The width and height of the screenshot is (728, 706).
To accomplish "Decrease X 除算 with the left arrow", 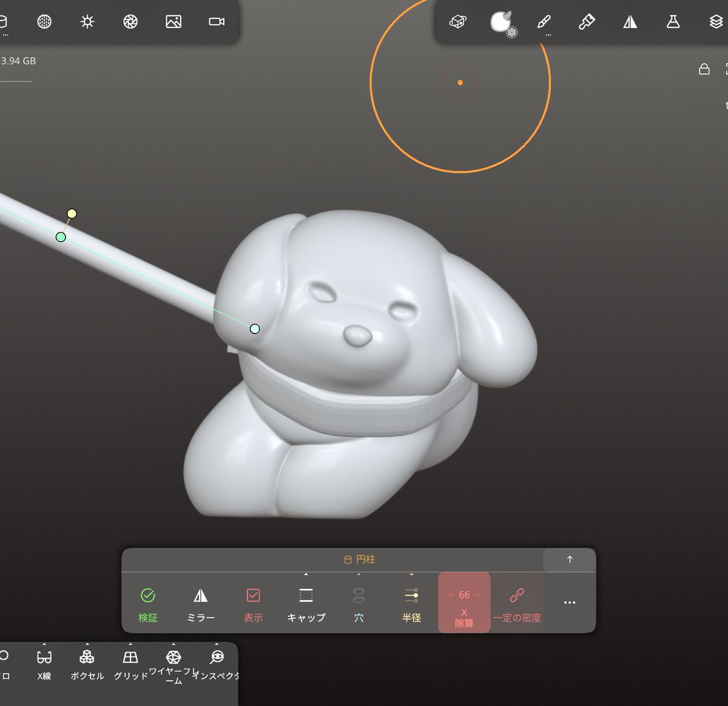I will click(451, 595).
